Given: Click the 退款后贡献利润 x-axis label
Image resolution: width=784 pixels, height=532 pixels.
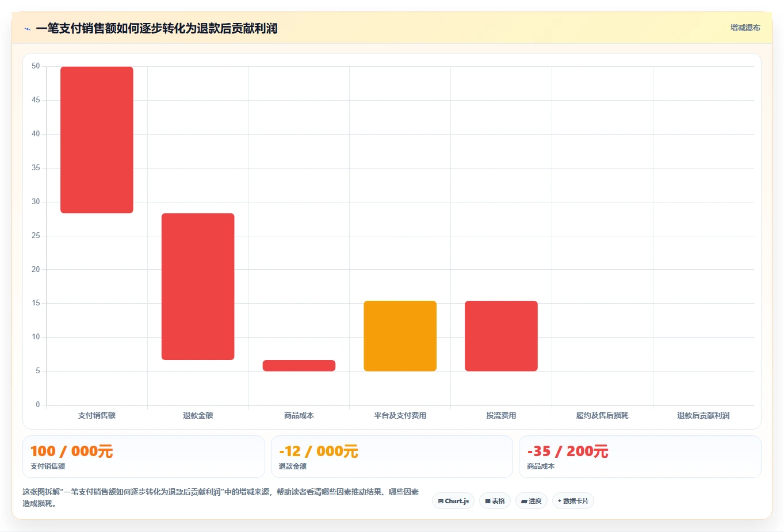Looking at the screenshot, I should [x=703, y=415].
